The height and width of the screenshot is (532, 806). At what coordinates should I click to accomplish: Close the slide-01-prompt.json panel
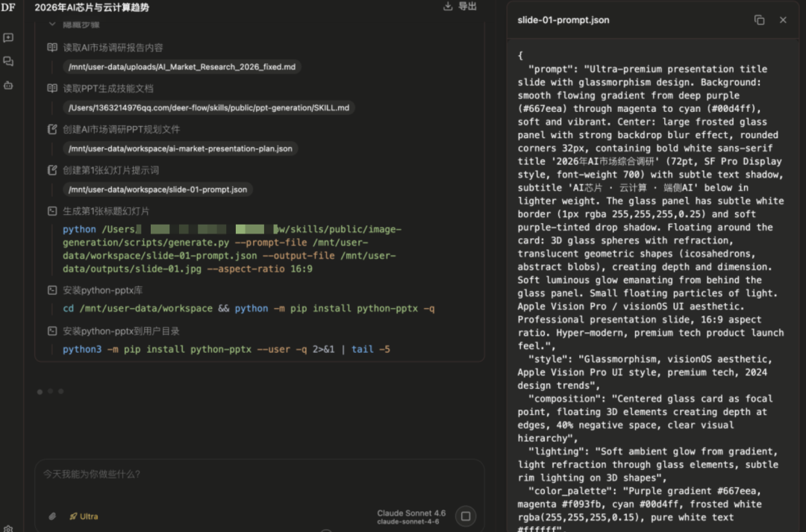pyautogui.click(x=782, y=20)
